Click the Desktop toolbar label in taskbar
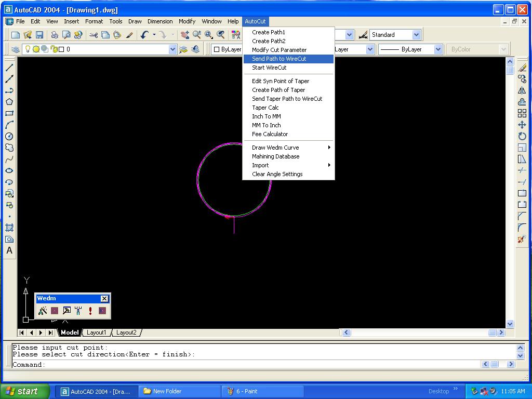Screen dimensions: 532x399 (438, 391)
